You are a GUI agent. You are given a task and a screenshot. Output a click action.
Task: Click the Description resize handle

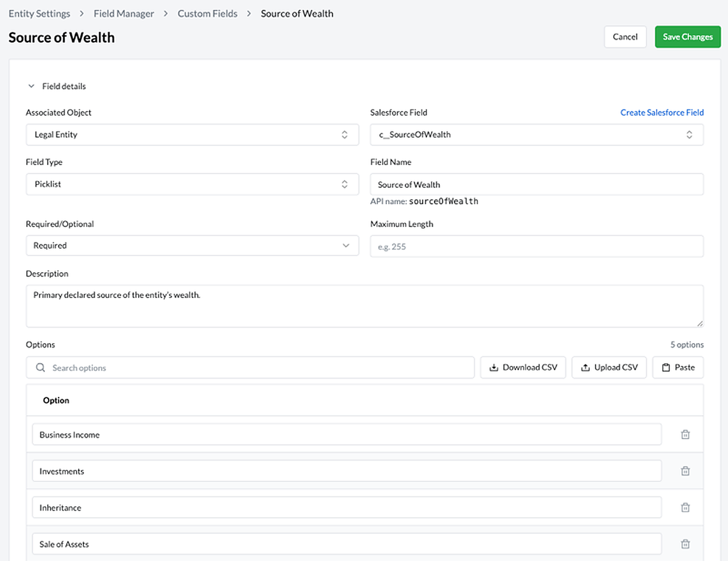700,323
